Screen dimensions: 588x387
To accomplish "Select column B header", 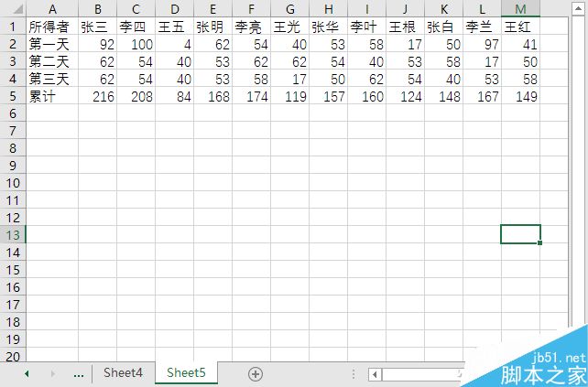I will point(97,8).
